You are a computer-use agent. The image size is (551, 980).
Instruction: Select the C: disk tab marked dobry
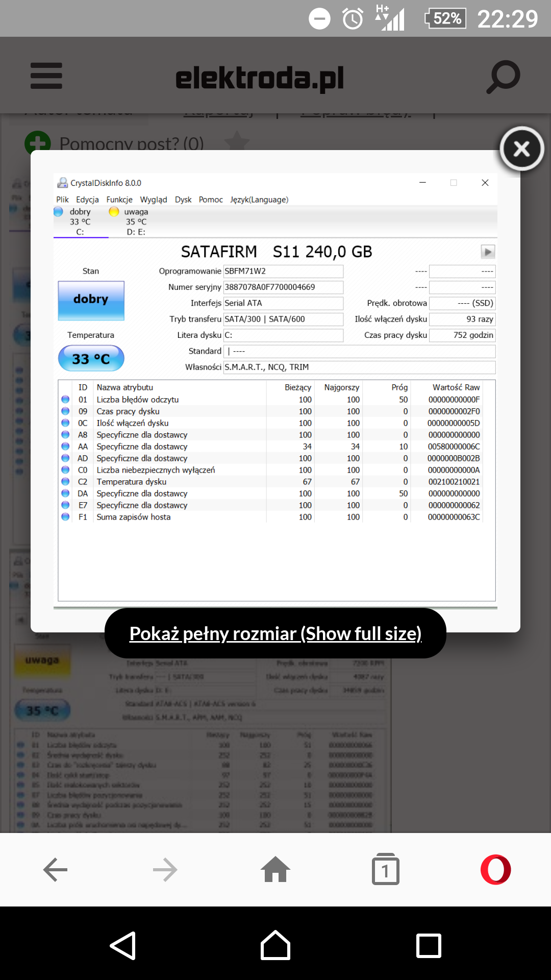pos(80,222)
